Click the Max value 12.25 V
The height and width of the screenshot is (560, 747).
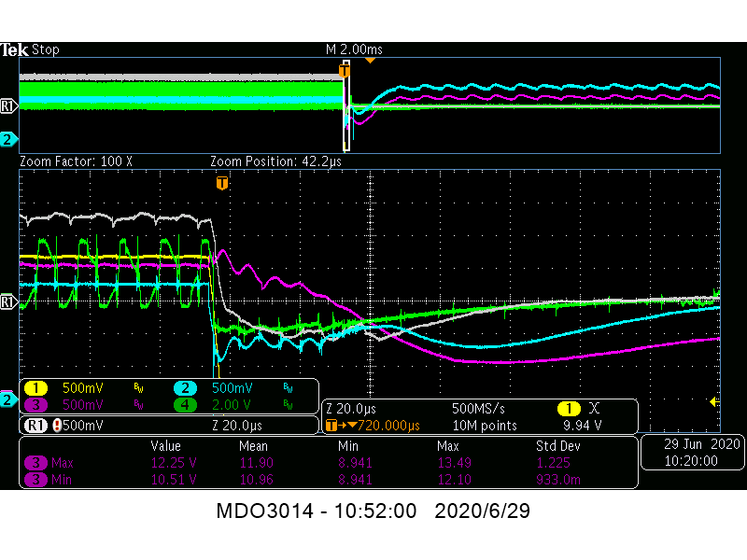coord(174,463)
